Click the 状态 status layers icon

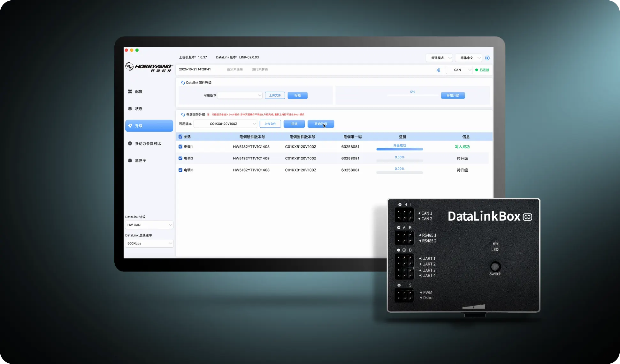[x=130, y=109]
